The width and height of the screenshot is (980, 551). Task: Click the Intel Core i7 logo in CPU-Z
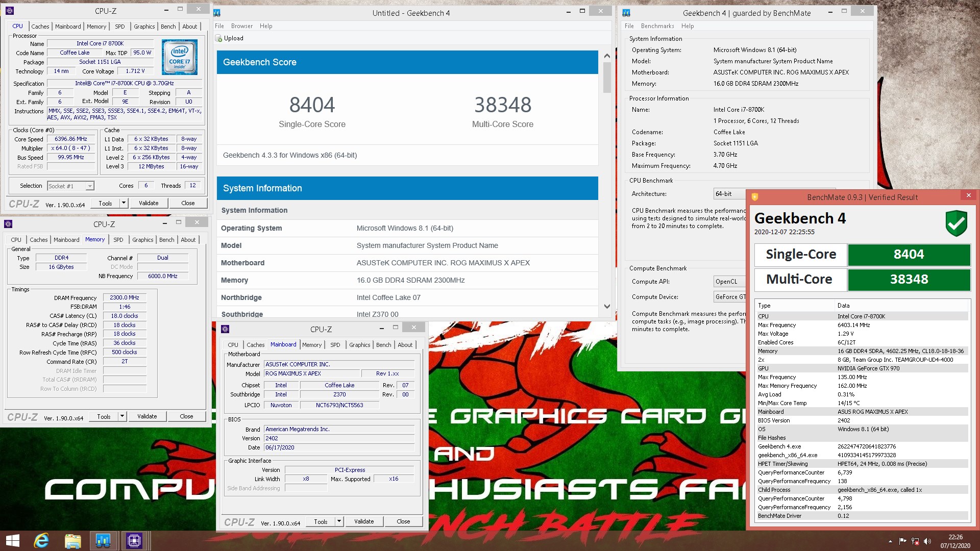coord(180,58)
